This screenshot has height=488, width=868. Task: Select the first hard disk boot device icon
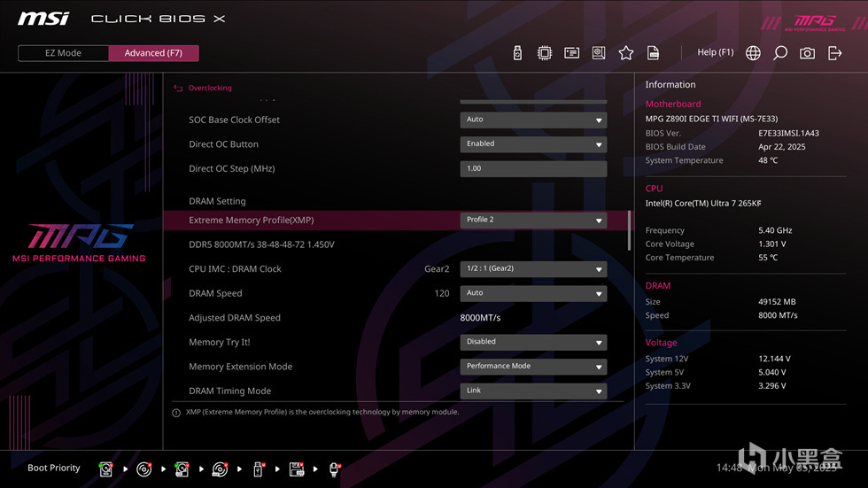(105, 469)
